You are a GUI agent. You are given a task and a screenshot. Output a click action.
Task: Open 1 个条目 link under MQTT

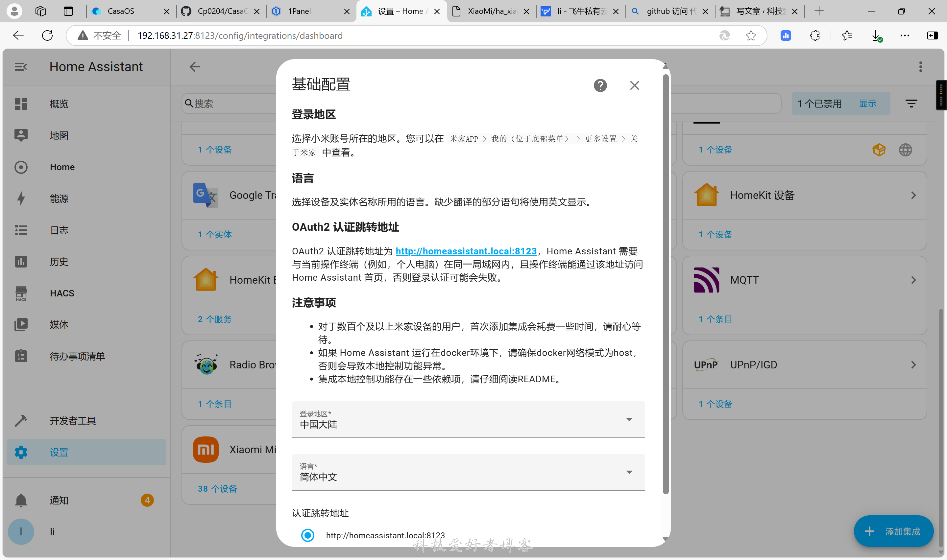pos(715,319)
